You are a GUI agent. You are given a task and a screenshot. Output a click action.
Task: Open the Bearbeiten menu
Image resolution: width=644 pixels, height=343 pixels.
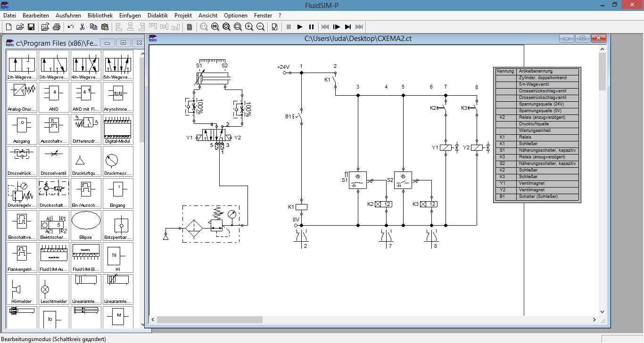pyautogui.click(x=36, y=16)
